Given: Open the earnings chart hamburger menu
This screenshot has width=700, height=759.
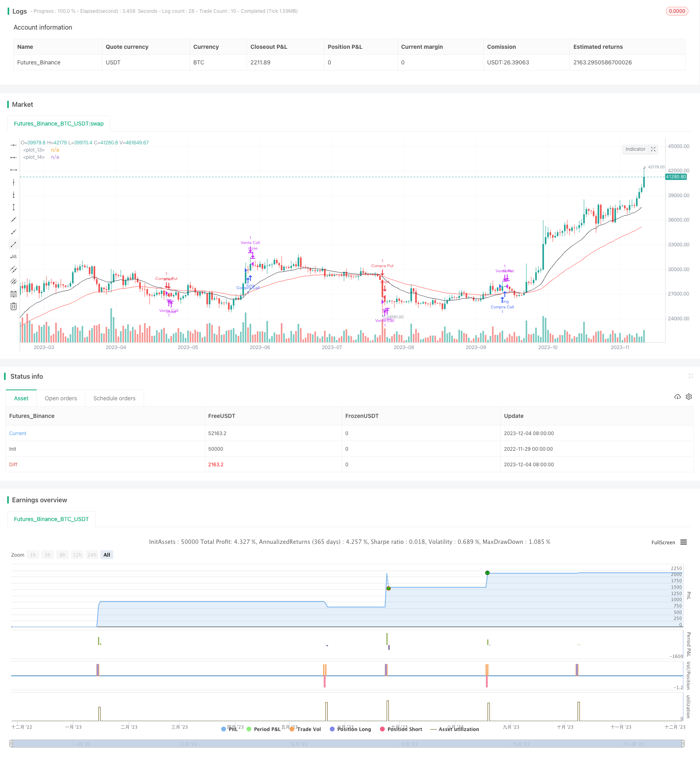Looking at the screenshot, I should 684,542.
